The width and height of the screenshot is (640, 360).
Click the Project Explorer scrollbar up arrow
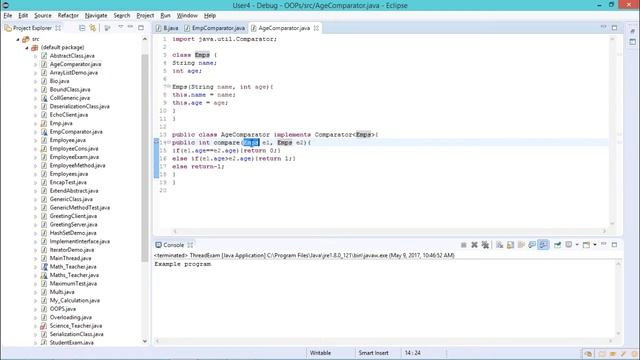coord(144,39)
